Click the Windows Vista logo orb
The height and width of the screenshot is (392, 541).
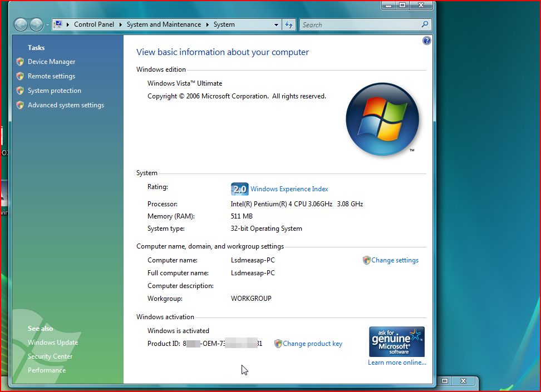382,119
